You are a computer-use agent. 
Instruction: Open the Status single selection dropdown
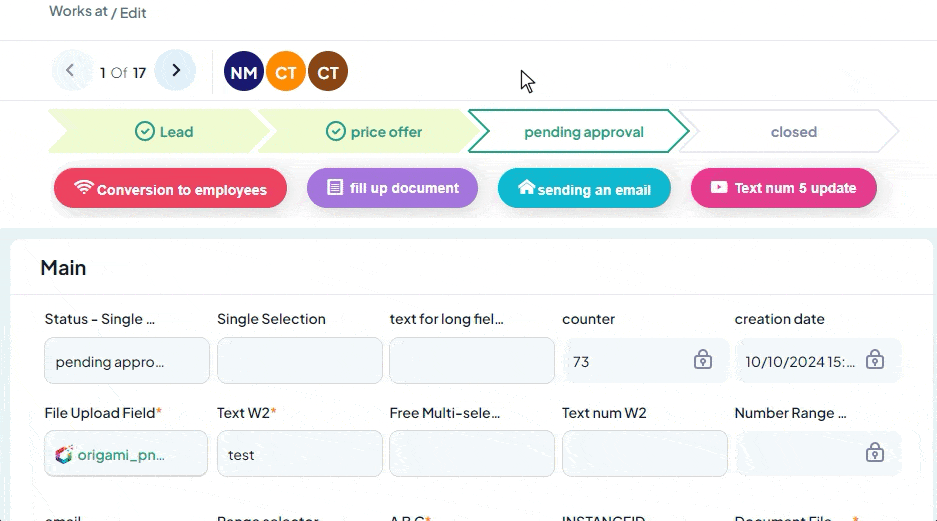coord(126,361)
